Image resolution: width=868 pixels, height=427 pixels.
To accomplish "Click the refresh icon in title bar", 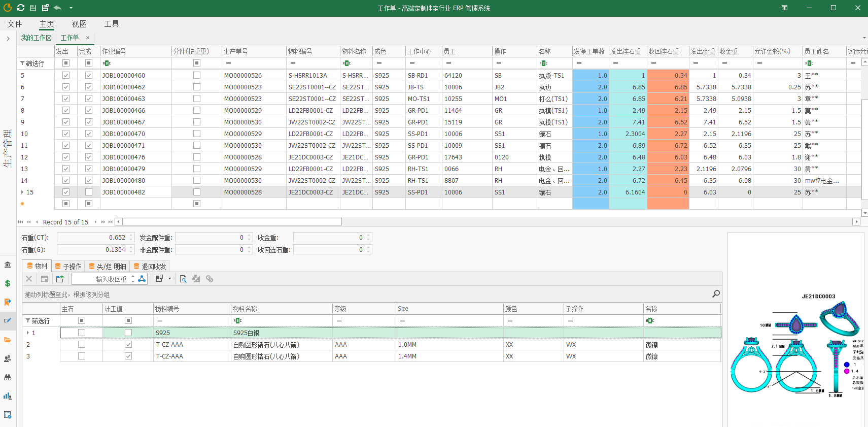I will pos(20,8).
